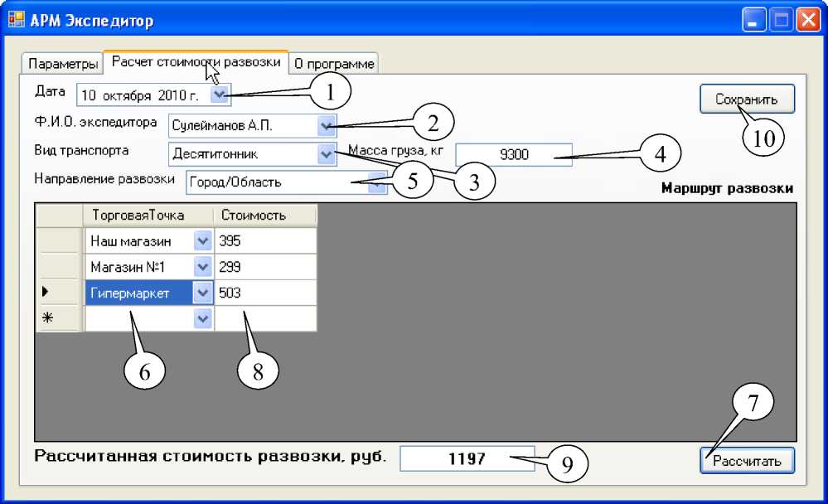Click the new row asterisk header

(59, 318)
